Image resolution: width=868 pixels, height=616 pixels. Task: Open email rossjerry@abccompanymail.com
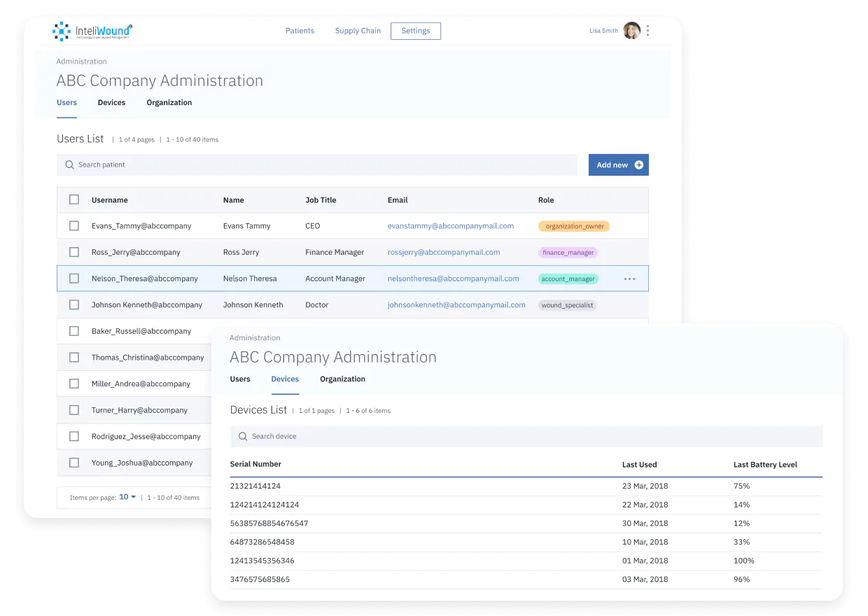[444, 252]
